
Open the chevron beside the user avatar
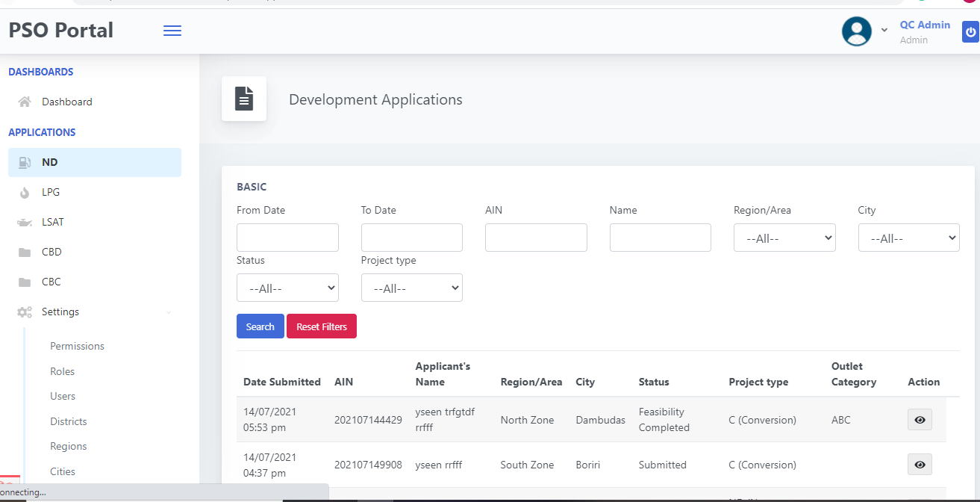coord(884,30)
